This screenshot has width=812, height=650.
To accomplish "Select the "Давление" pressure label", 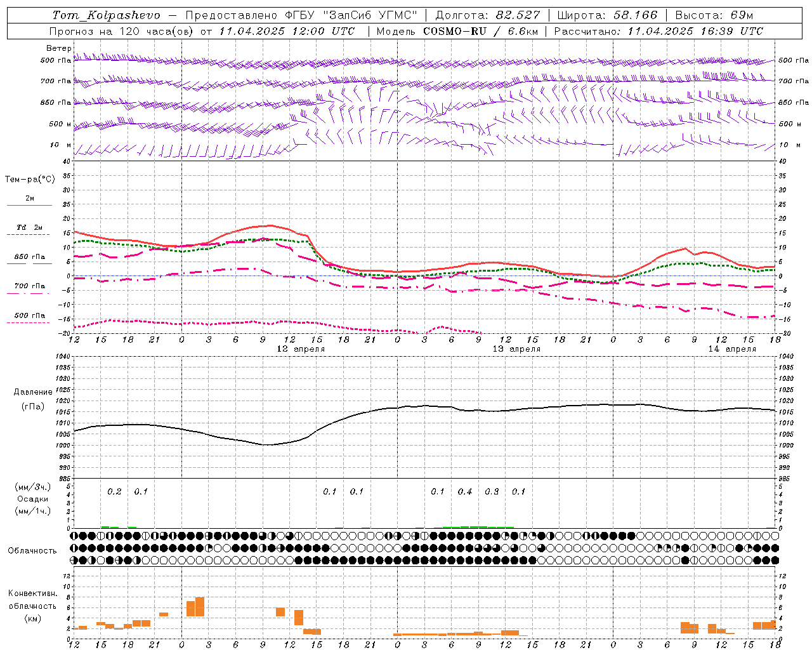I will click(33, 392).
